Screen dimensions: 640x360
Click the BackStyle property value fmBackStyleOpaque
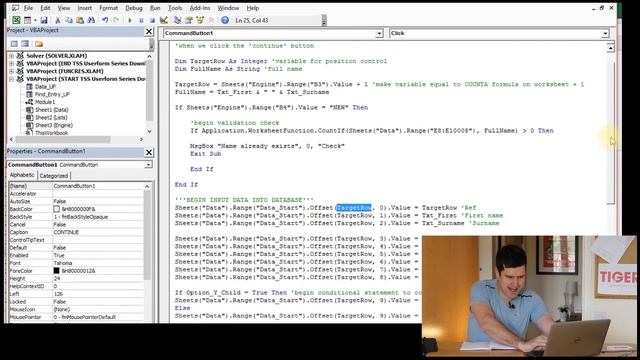click(x=98, y=217)
